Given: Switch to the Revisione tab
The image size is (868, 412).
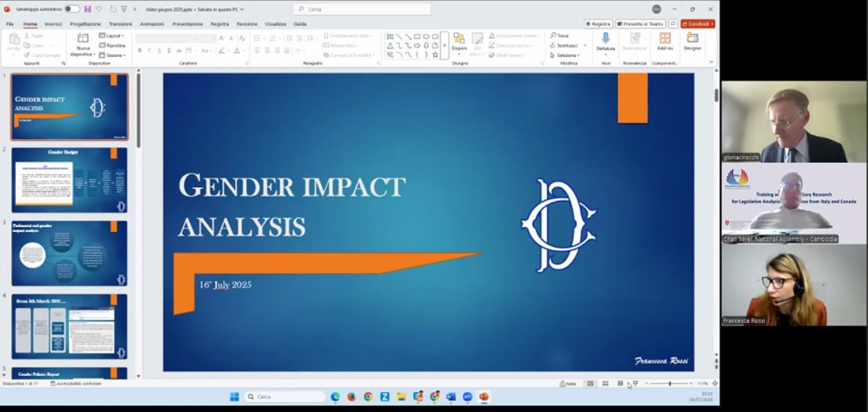Looking at the screenshot, I should (x=247, y=24).
